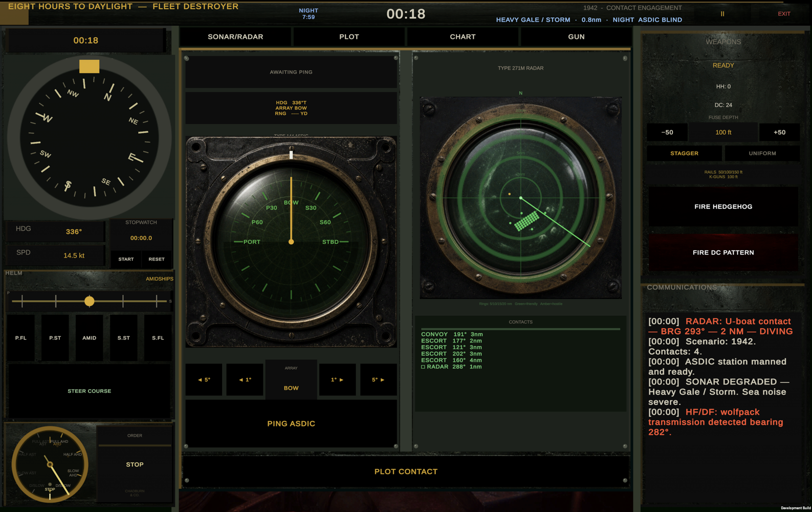Select the ESCORT 177° 2nm contact
Screen dimensions: 812x512
pos(452,341)
